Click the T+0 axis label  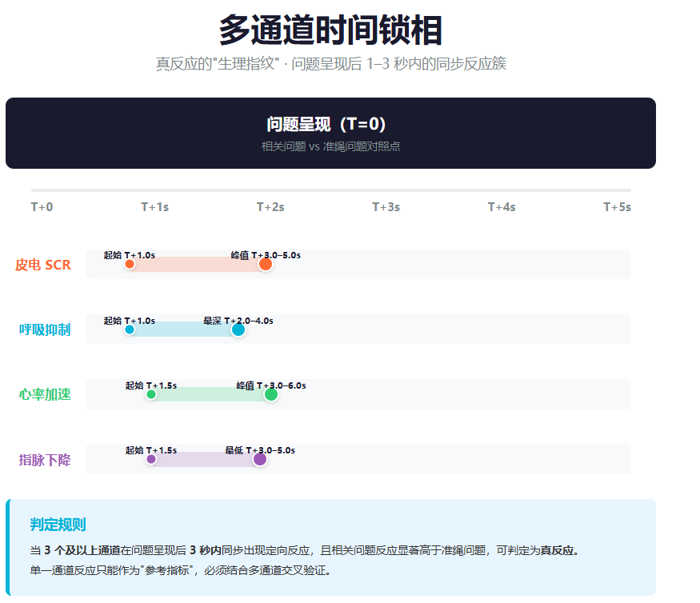pyautogui.click(x=42, y=207)
